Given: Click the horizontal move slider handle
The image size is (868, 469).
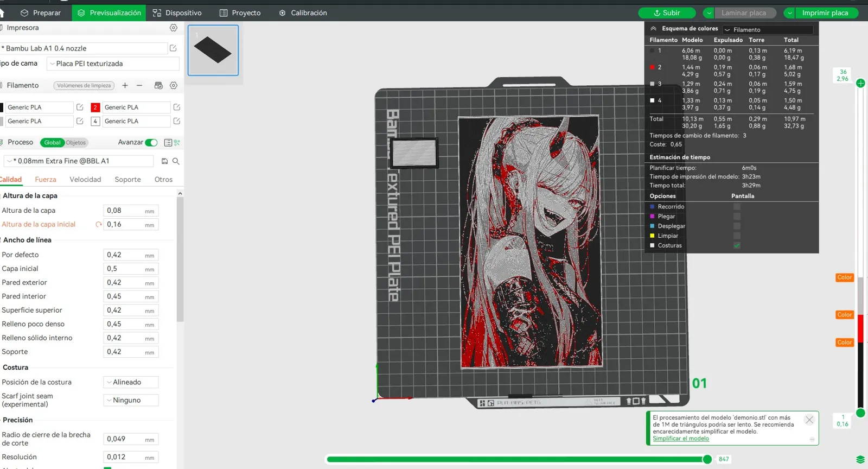Looking at the screenshot, I should click(x=707, y=459).
